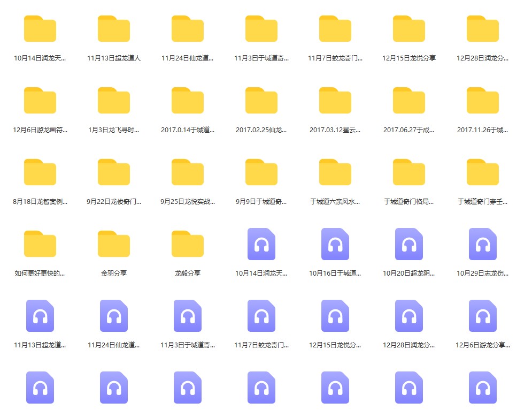Click the 12月6日游龙画符 folder name text
Image resolution: width=532 pixels, height=410 pixels.
click(40, 130)
